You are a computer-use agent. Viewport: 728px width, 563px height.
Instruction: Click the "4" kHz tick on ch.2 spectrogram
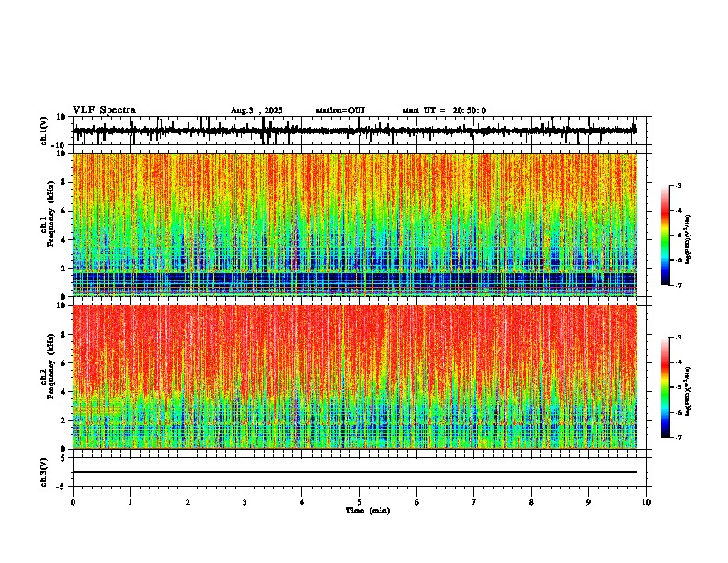(63, 392)
